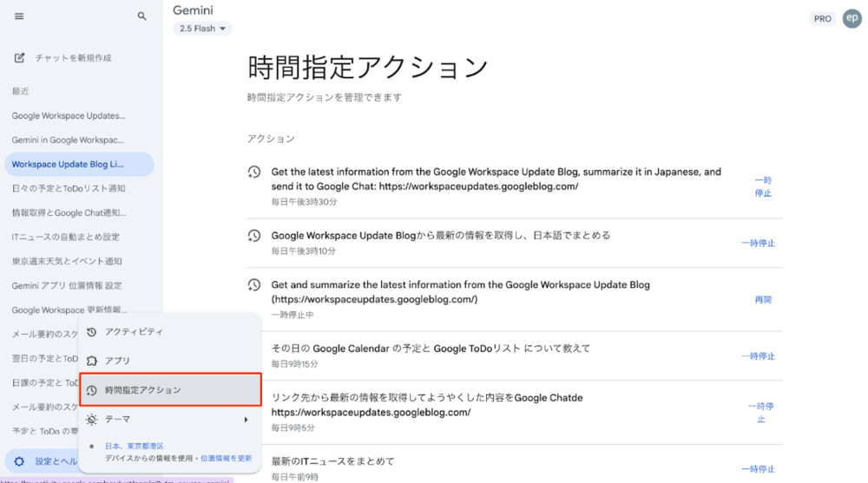Open the 2.5 Flash model dropdown
The image size is (868, 483).
(202, 29)
